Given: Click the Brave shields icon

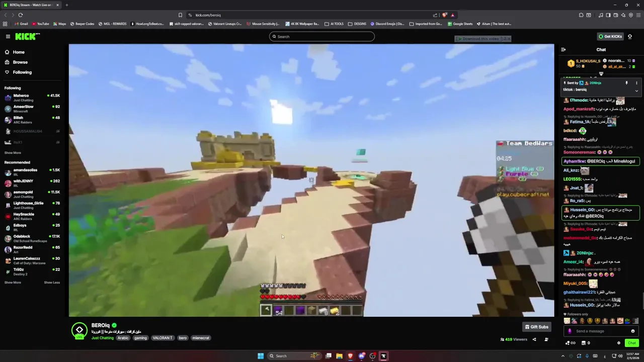Looking at the screenshot, I should click(x=444, y=15).
